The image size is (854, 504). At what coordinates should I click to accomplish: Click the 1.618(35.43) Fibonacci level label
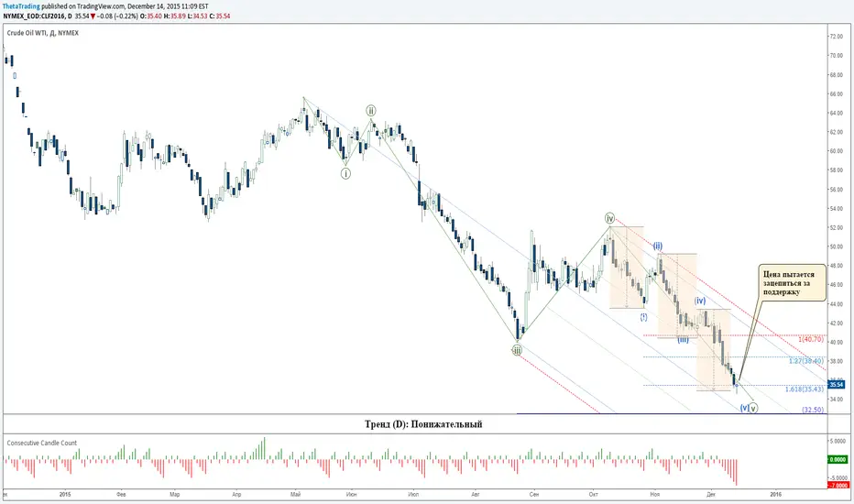804,389
